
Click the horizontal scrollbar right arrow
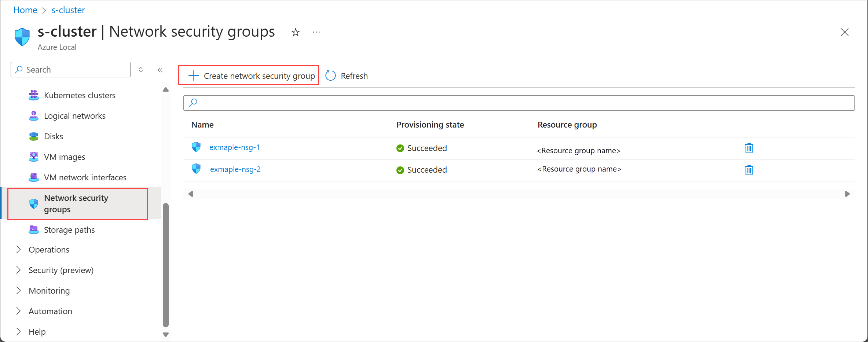pos(847,194)
